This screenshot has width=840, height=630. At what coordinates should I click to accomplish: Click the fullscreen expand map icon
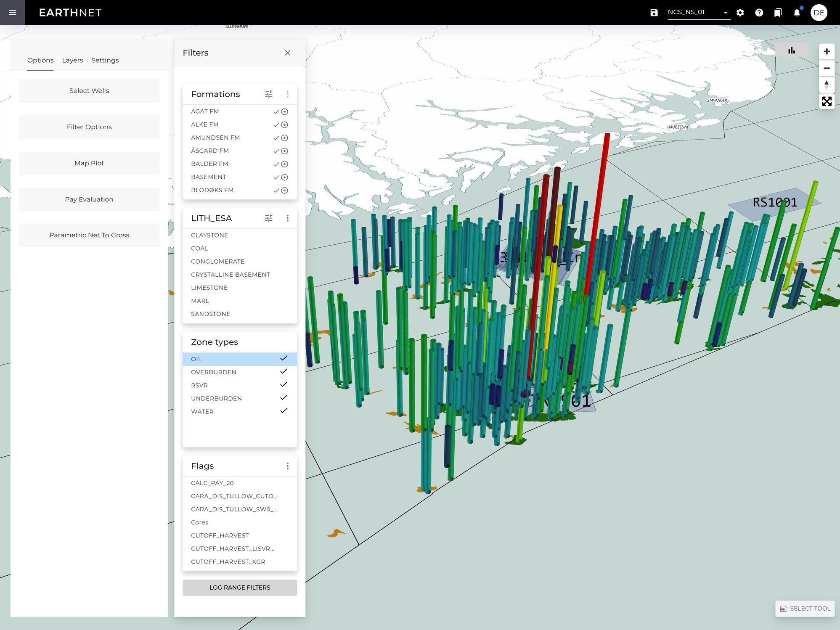click(x=827, y=101)
